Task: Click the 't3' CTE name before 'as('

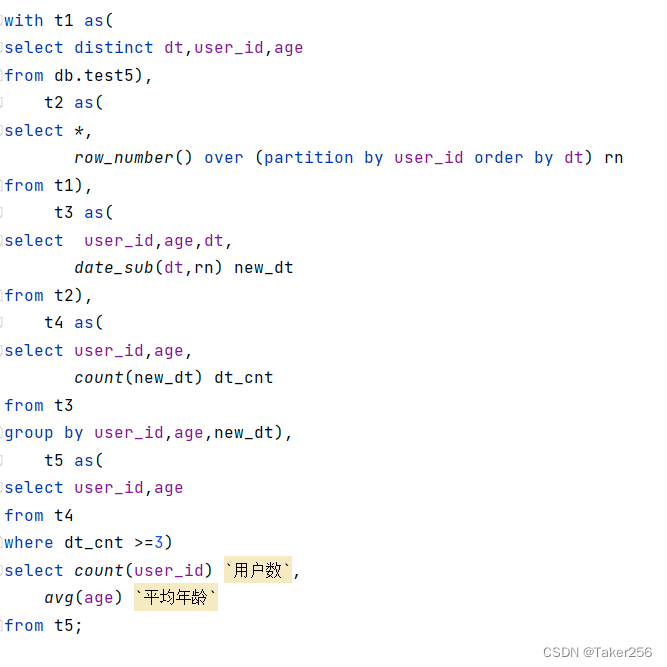Action: pyautogui.click(x=64, y=212)
